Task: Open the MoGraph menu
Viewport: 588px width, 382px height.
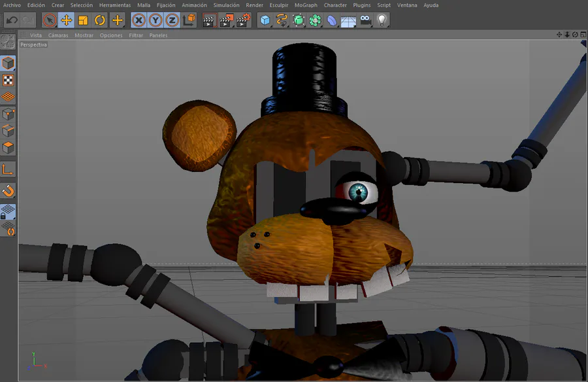Action: 306,5
